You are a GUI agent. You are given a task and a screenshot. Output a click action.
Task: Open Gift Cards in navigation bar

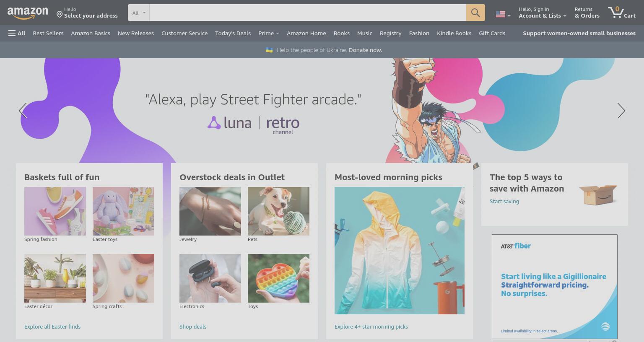pos(492,33)
